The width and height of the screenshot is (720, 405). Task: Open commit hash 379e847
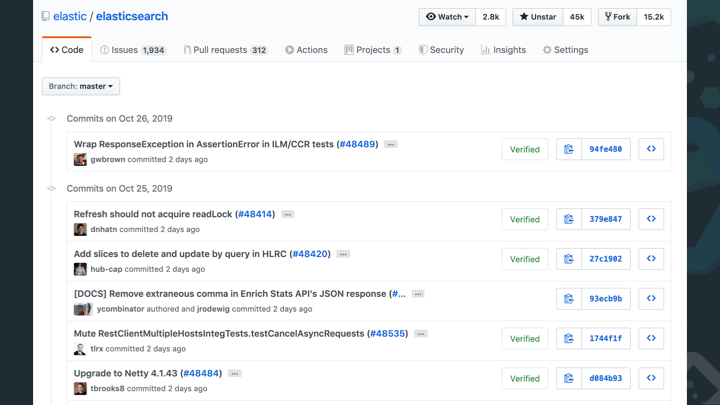coord(606,219)
